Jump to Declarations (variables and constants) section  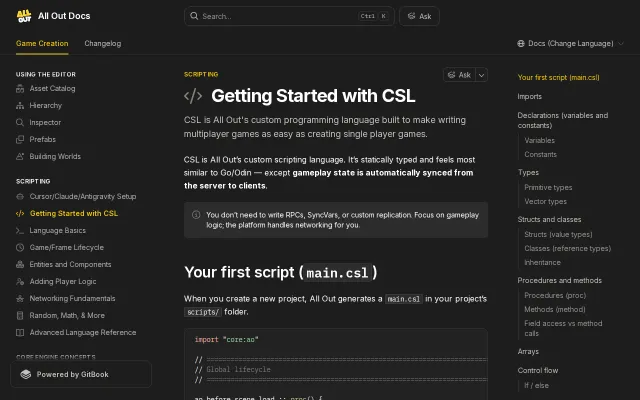(563, 120)
